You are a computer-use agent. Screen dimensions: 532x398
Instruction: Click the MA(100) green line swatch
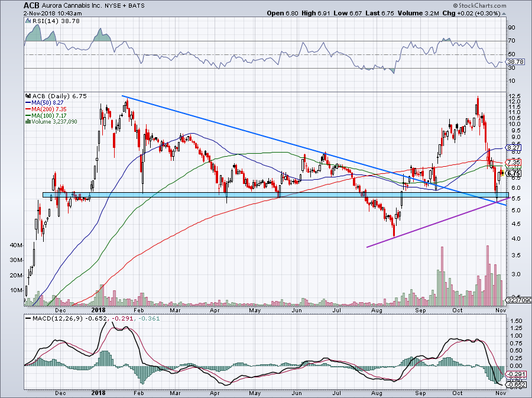click(28, 115)
